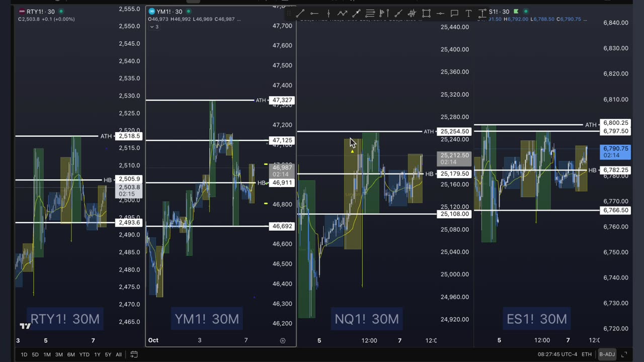
Task: Click the RTY1! symbol flag icon
Action: click(22, 12)
